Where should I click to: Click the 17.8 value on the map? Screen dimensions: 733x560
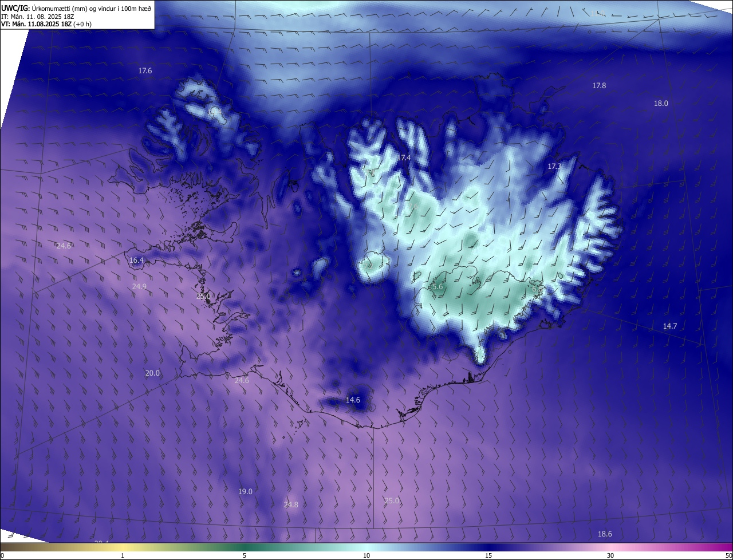click(599, 85)
